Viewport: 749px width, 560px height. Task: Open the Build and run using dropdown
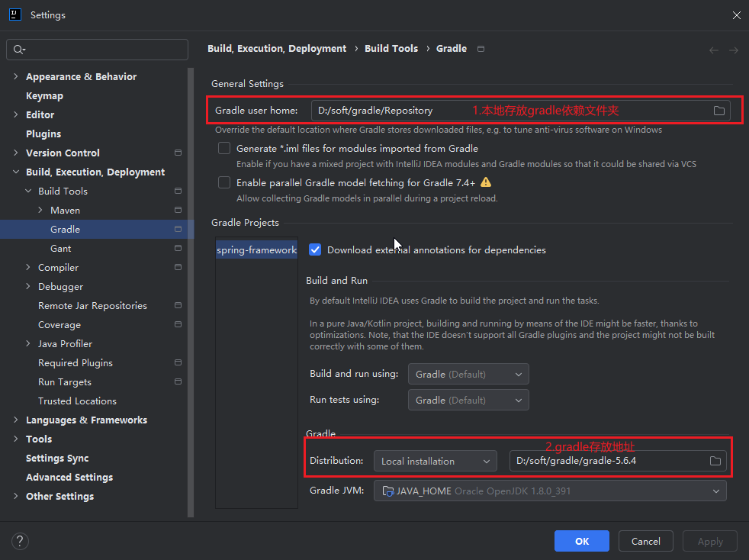[468, 374]
